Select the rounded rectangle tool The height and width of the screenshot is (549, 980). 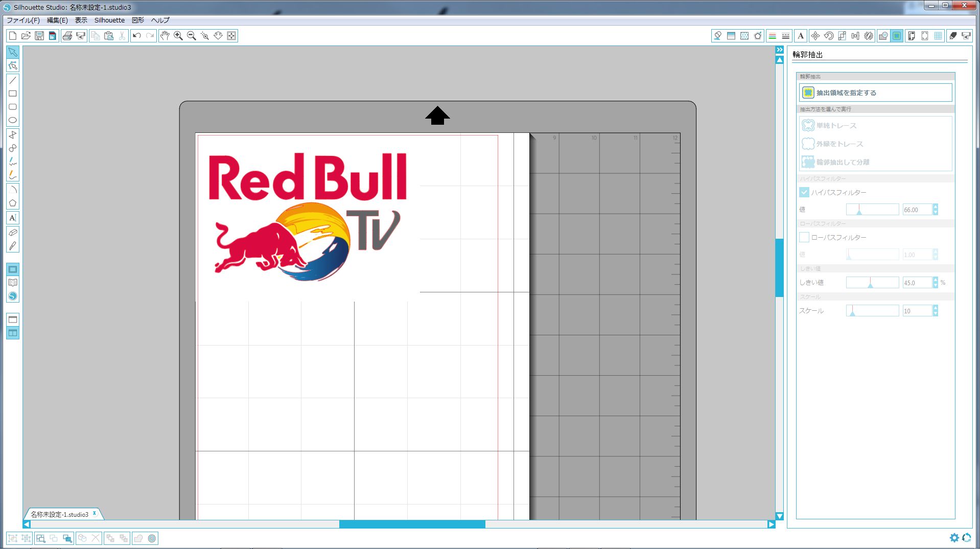(13, 107)
